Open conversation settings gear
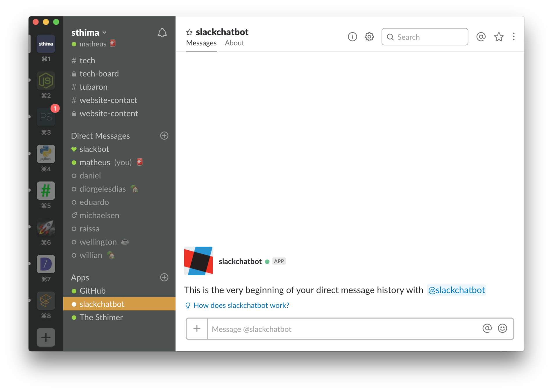Image resolution: width=553 pixels, height=392 pixels. pos(369,37)
